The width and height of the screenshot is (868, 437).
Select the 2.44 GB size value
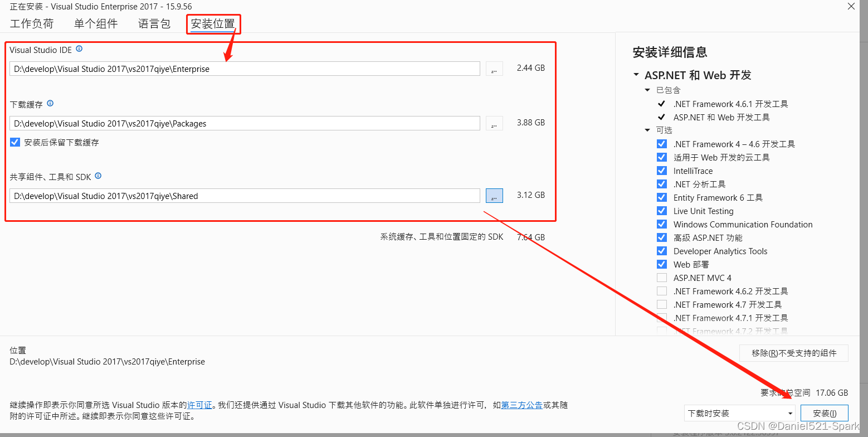tap(531, 68)
